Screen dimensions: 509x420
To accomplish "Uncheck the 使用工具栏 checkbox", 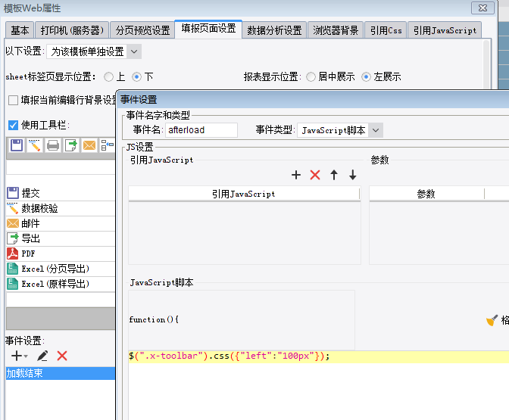I will pyautogui.click(x=13, y=125).
